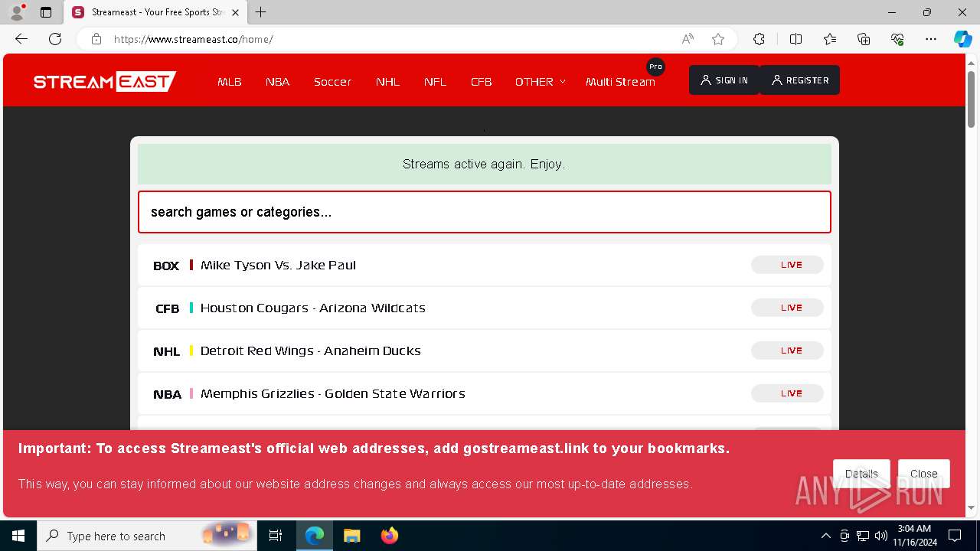Open Windows notification center
Image resolution: width=980 pixels, height=551 pixels.
pyautogui.click(x=955, y=536)
